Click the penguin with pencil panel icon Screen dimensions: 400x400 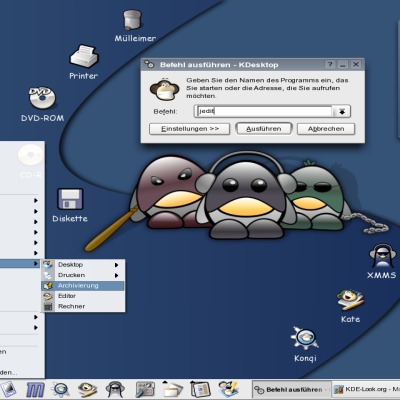coord(228,389)
